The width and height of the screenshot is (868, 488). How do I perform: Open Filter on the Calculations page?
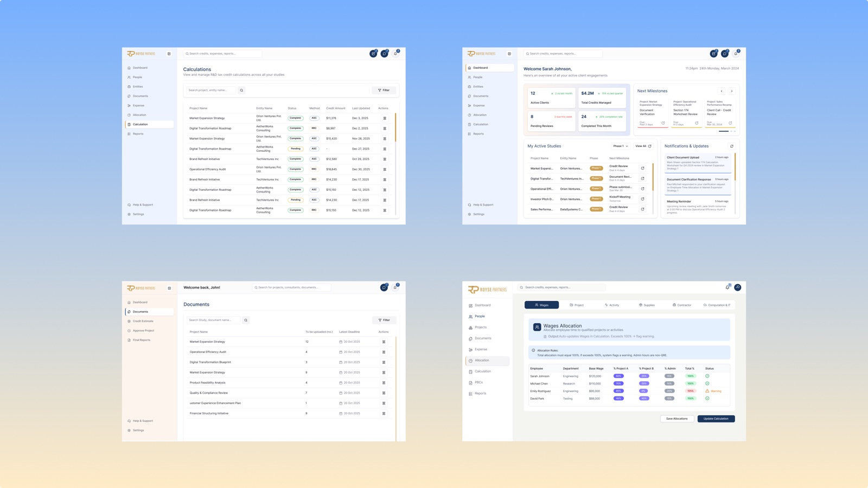384,90
